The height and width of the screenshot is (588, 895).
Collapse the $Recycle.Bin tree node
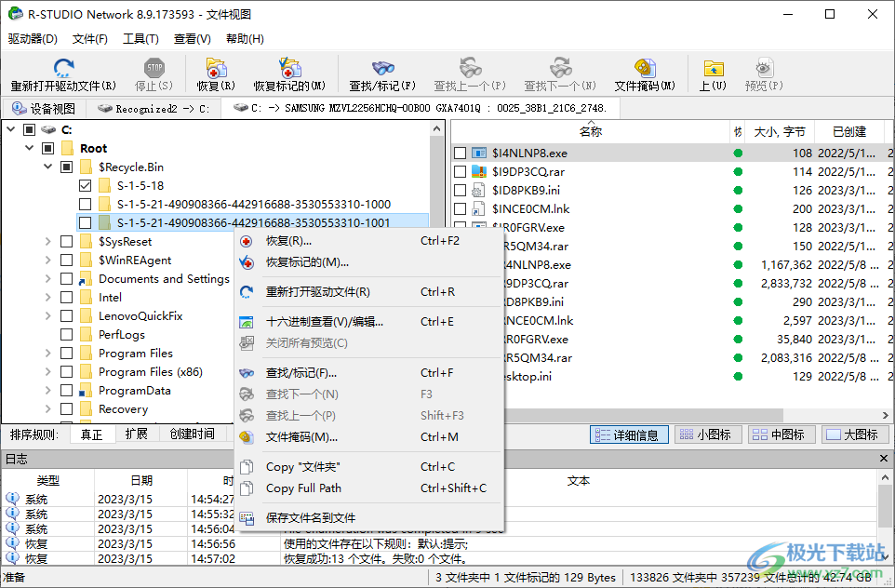[x=47, y=167]
